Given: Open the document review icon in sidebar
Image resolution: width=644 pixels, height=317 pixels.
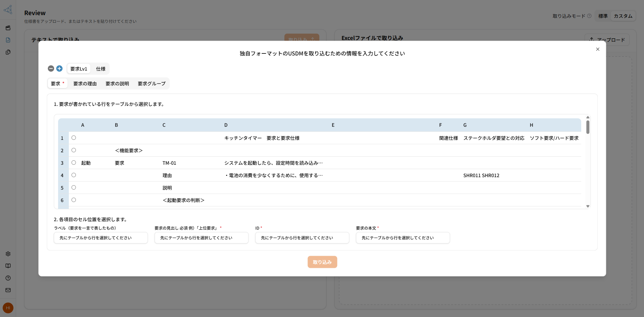Looking at the screenshot, I should pyautogui.click(x=8, y=40).
